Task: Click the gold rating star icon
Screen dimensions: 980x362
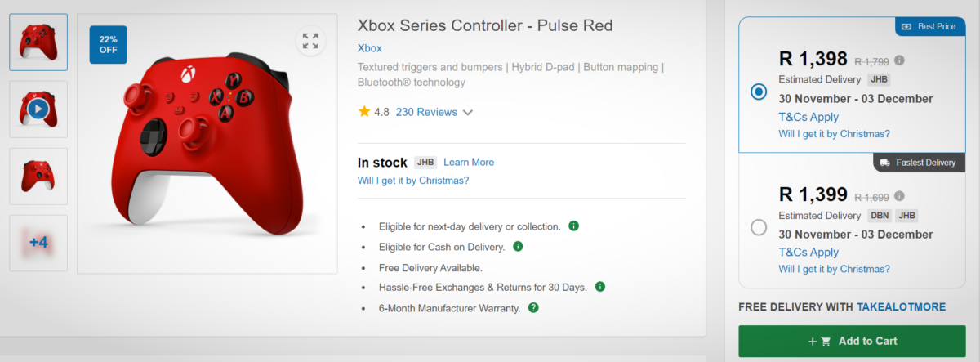Action: [x=364, y=112]
